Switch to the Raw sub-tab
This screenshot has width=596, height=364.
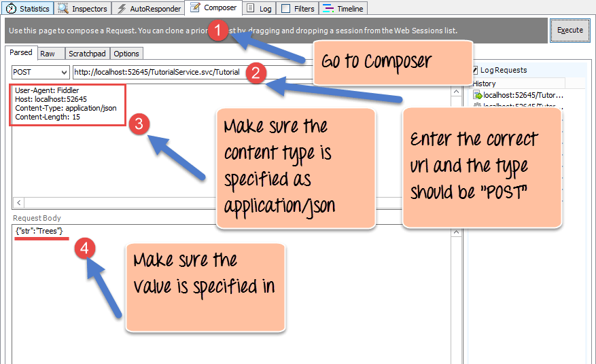point(48,54)
